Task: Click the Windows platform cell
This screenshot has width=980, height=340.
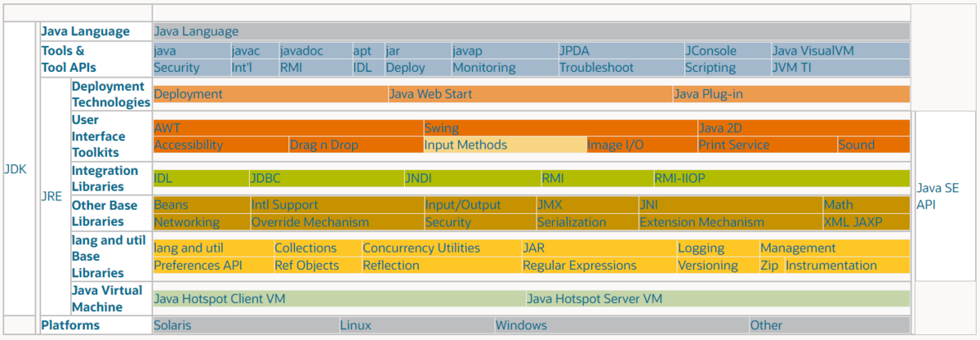Action: pos(621,324)
